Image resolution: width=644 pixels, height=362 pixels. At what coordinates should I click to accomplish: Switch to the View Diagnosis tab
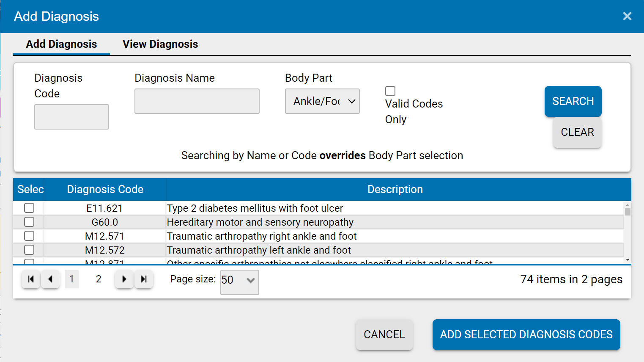[x=160, y=44]
